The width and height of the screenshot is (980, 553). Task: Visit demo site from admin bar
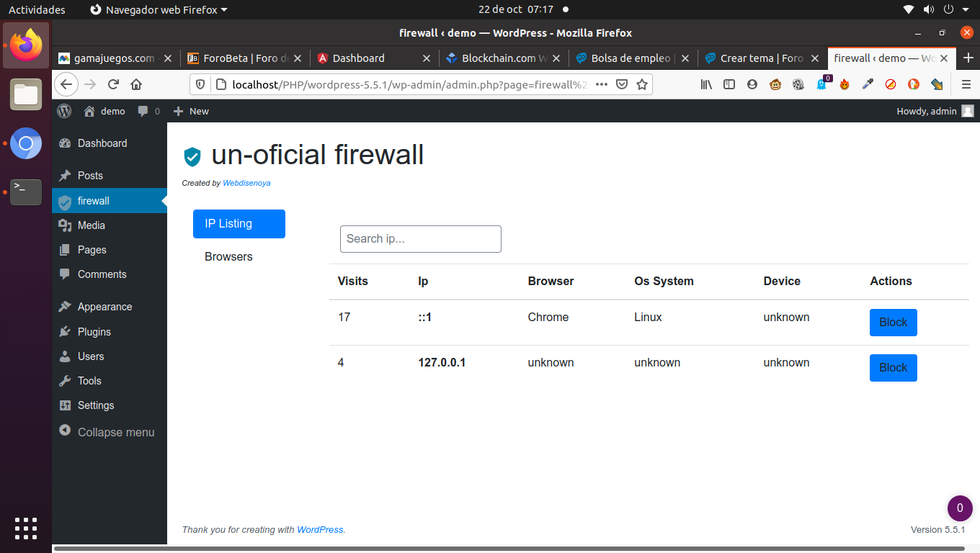pyautogui.click(x=104, y=111)
